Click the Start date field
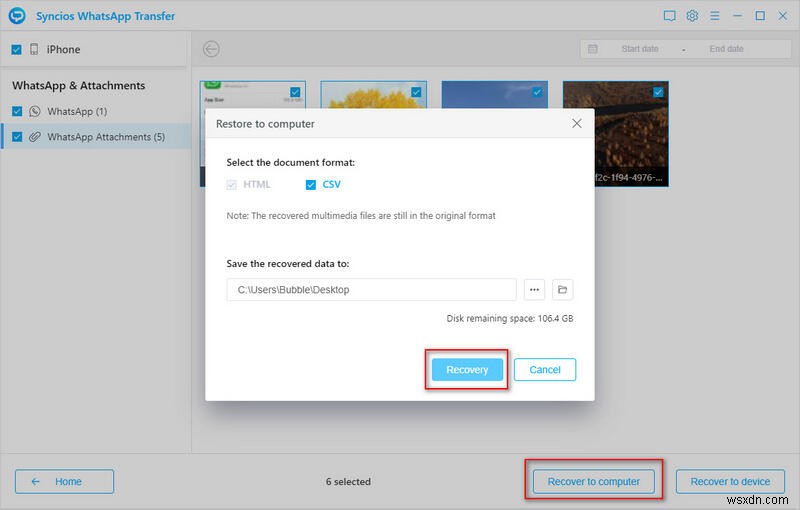This screenshot has height=510, width=800. point(640,49)
